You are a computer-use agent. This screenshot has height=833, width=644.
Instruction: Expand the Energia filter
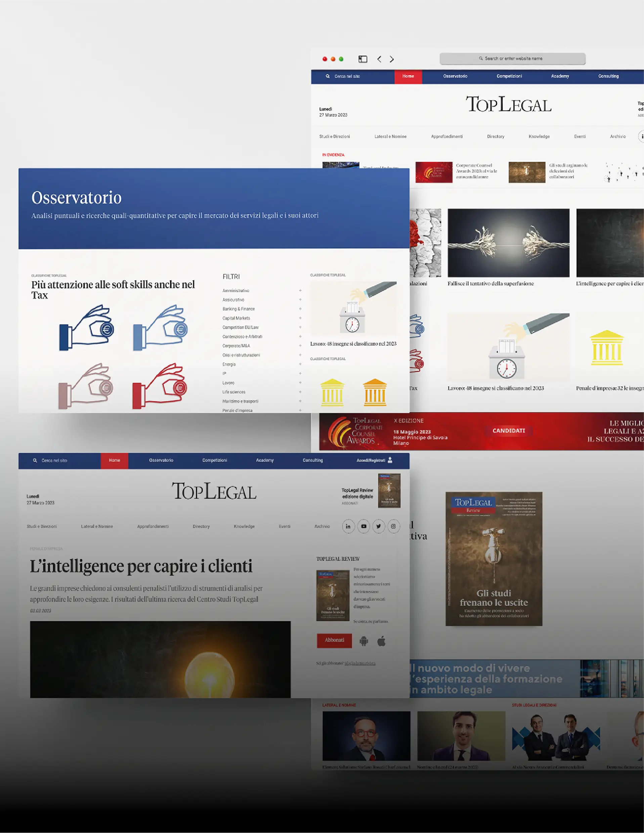300,364
